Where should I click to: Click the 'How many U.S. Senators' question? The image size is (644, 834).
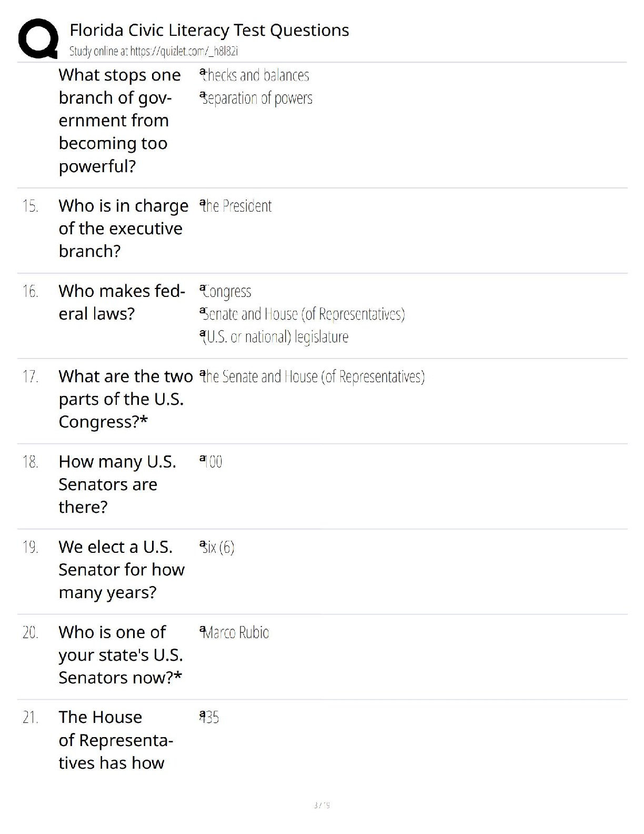click(x=117, y=484)
